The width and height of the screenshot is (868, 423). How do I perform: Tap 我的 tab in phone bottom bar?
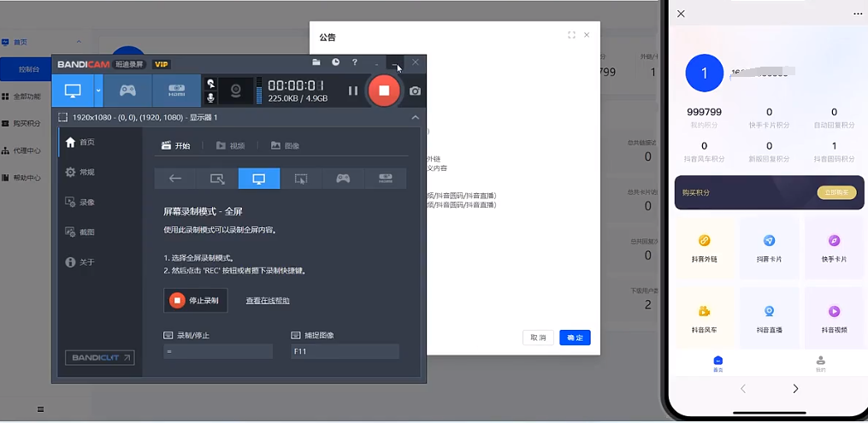[x=820, y=364]
